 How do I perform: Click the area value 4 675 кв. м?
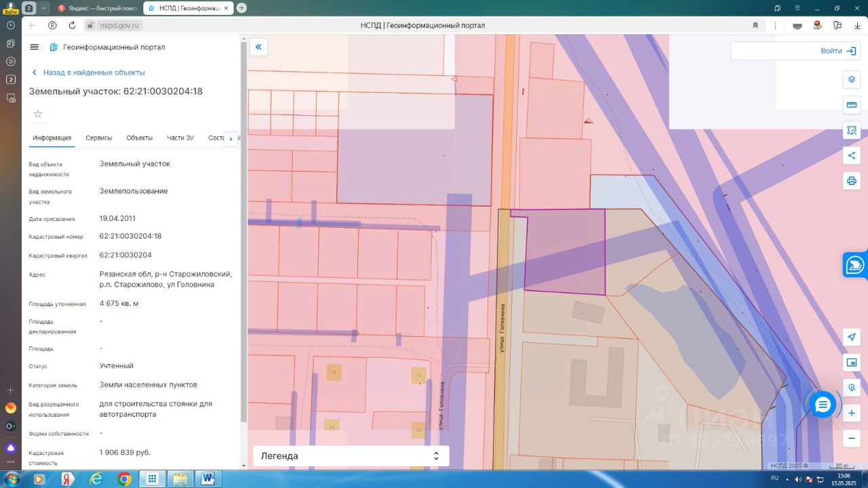[119, 303]
